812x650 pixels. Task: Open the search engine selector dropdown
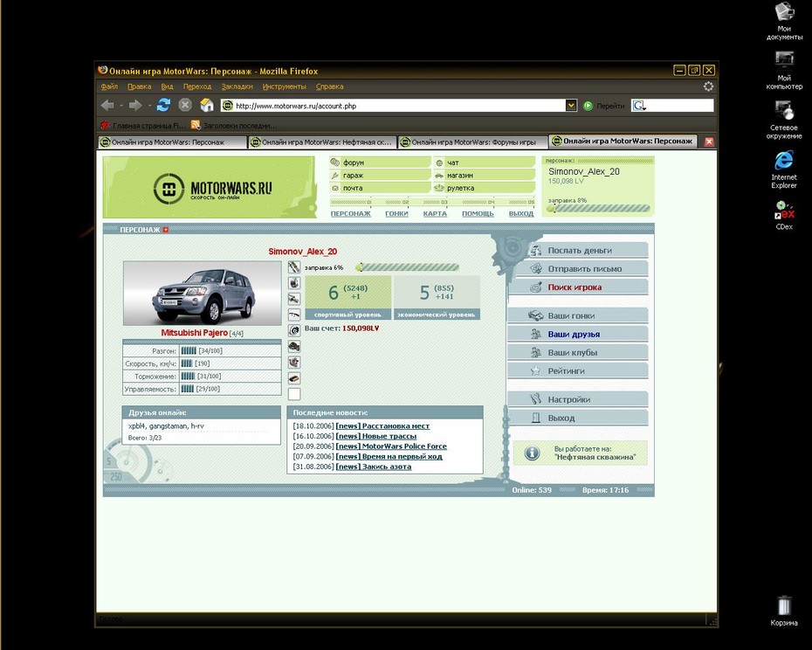pyautogui.click(x=639, y=106)
